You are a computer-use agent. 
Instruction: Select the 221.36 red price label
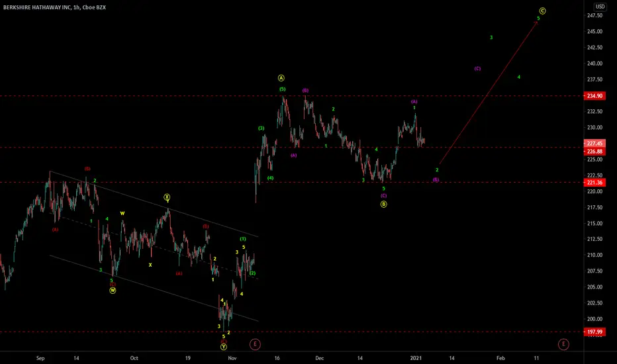coord(594,182)
